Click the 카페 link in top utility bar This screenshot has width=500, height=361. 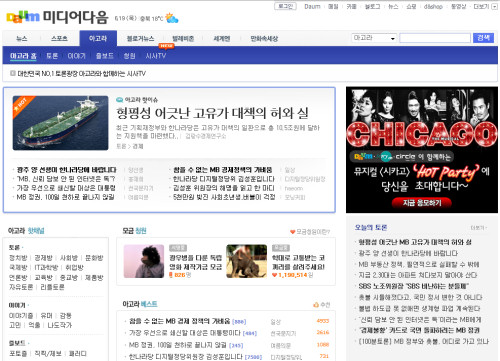point(351,6)
